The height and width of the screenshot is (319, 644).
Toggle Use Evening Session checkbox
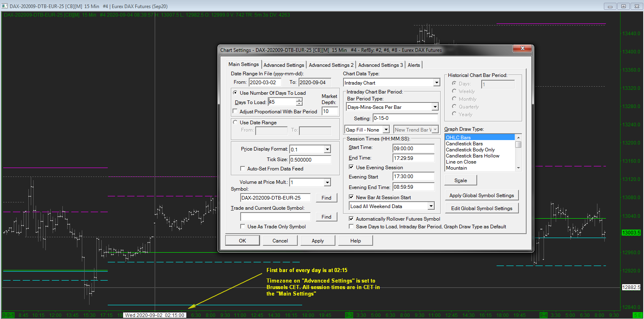click(x=351, y=167)
